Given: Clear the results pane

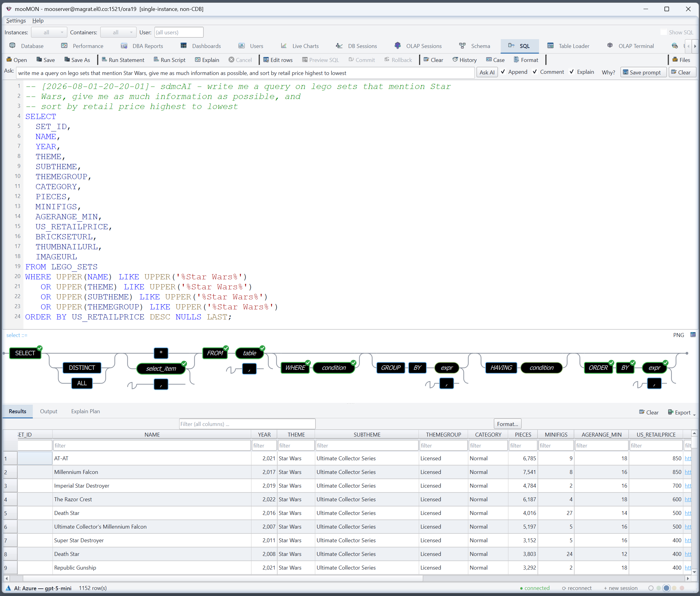Looking at the screenshot, I should (649, 412).
